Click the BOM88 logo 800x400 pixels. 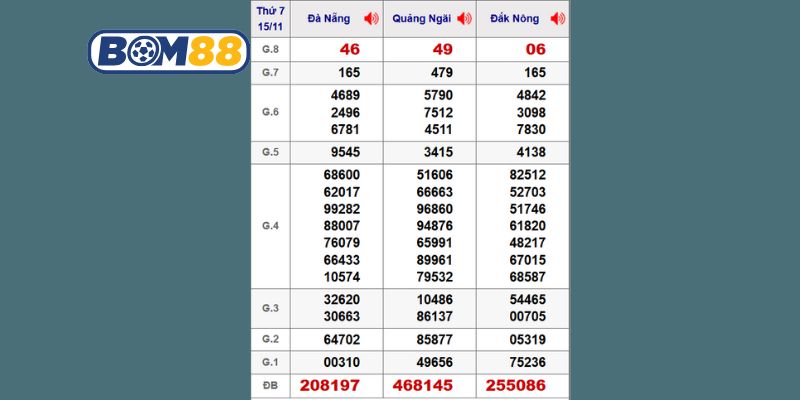coord(169,52)
